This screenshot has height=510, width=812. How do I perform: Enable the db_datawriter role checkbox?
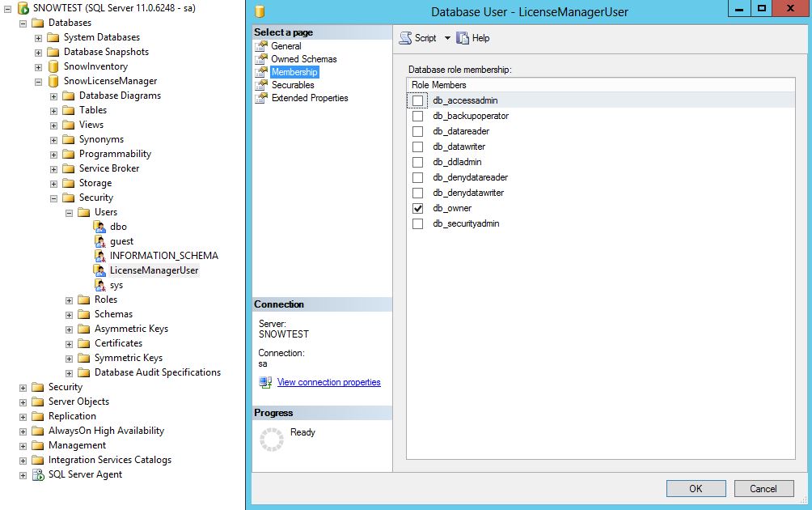pos(417,147)
